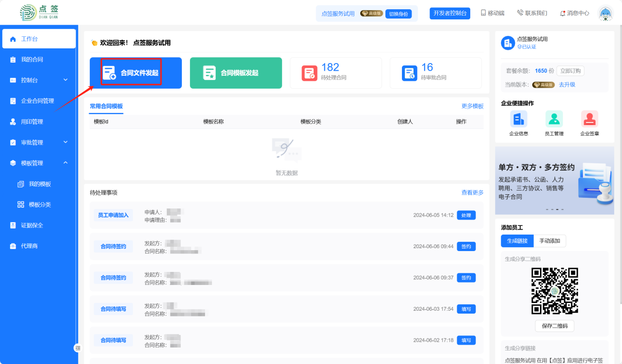Switch to 手动添加 option
Viewport: 622px width, 364px height.
point(550,241)
